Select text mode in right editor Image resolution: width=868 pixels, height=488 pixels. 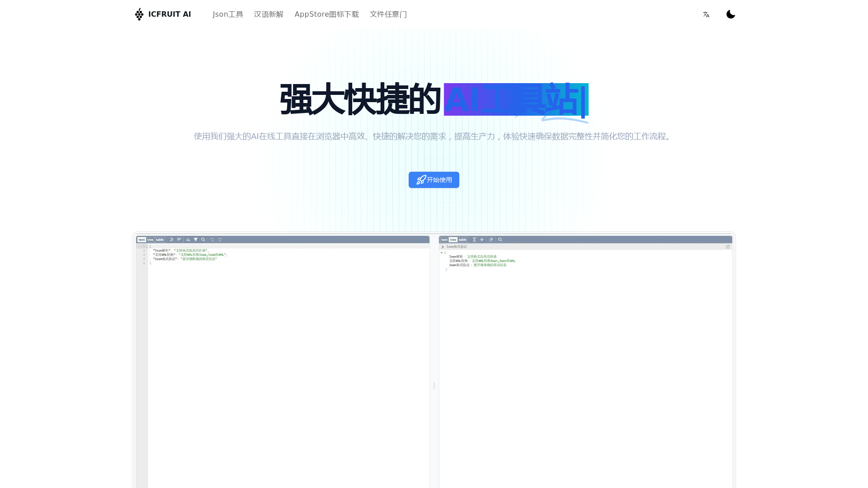click(x=444, y=239)
